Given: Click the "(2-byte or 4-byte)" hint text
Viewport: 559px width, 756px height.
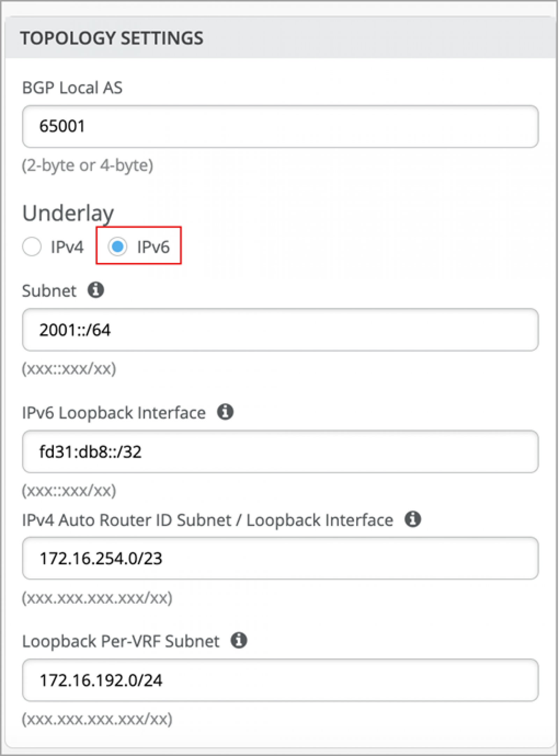Looking at the screenshot, I should (x=88, y=165).
